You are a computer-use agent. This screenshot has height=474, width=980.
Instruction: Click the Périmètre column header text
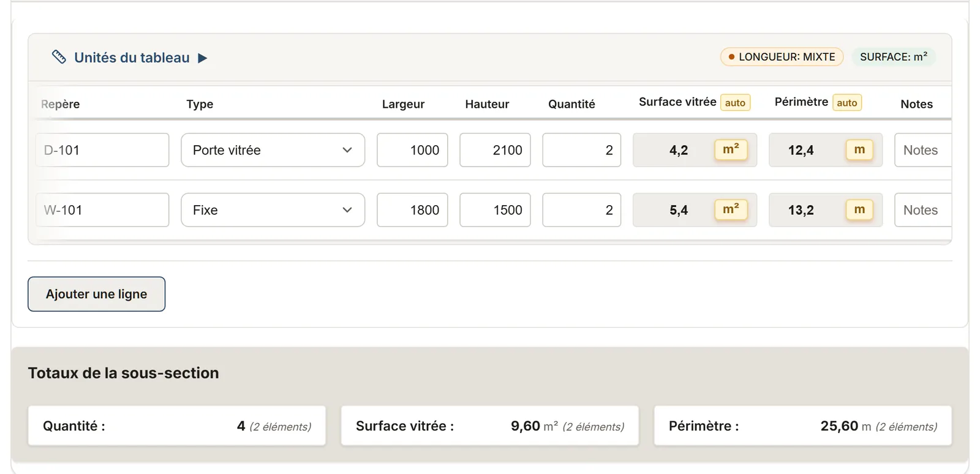(x=801, y=102)
